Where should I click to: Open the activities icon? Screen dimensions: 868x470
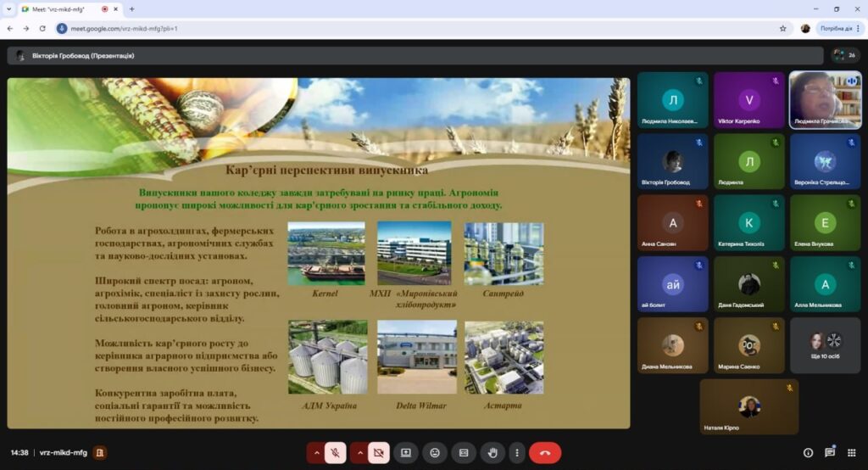pos(851,453)
